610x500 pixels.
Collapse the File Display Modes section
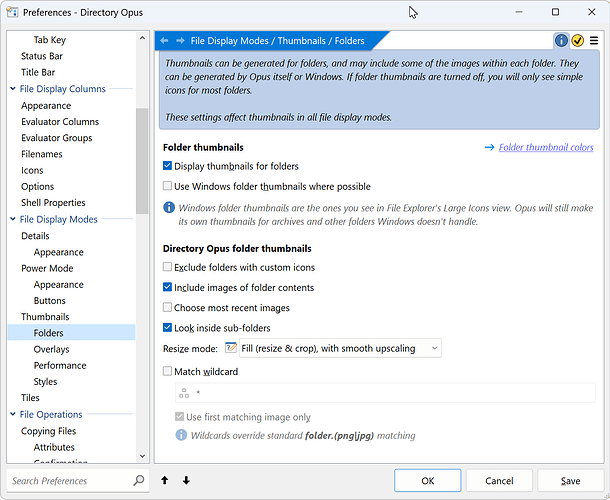point(12,219)
